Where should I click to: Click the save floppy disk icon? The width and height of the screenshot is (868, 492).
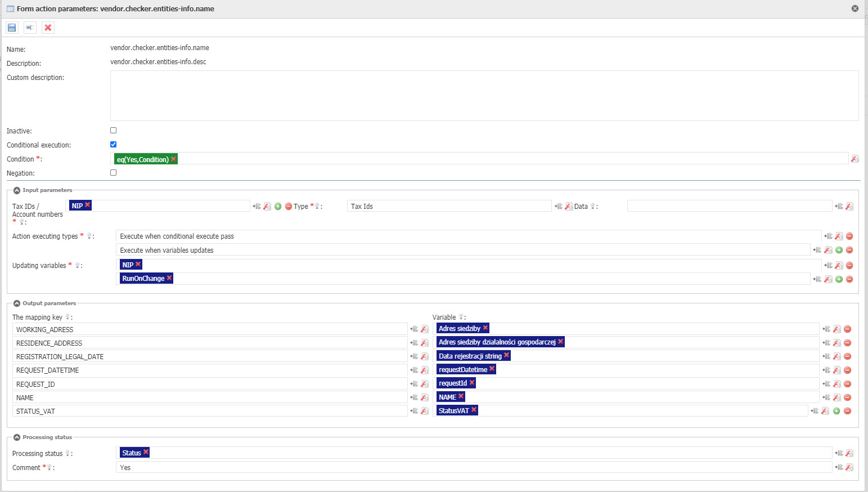(x=12, y=28)
